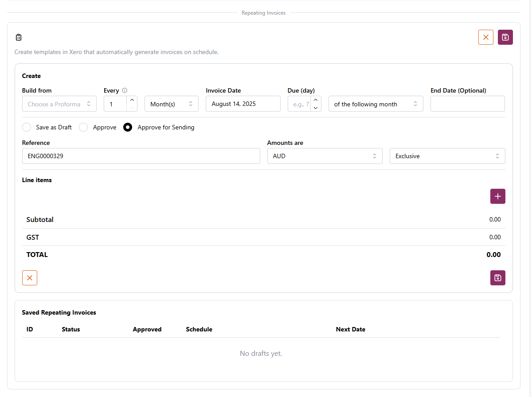Increase the Every interval with up arrow
The height and width of the screenshot is (397, 532).
(132, 100)
